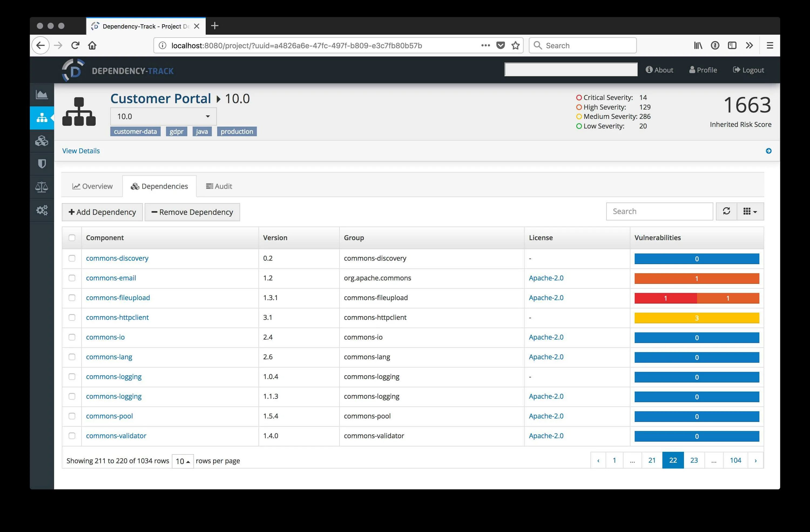Open Administration gears icon in sidebar

tap(42, 210)
